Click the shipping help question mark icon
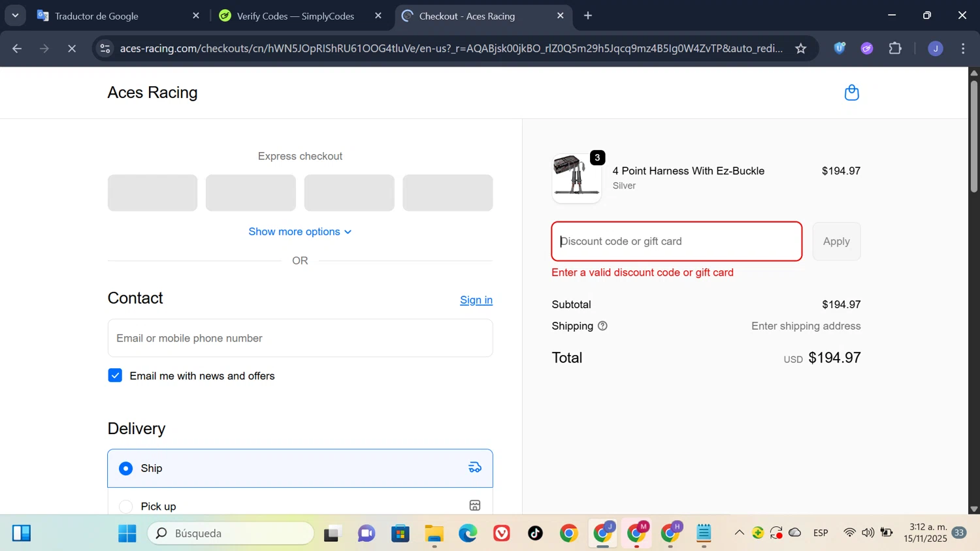Viewport: 980px width, 551px height. tap(602, 326)
